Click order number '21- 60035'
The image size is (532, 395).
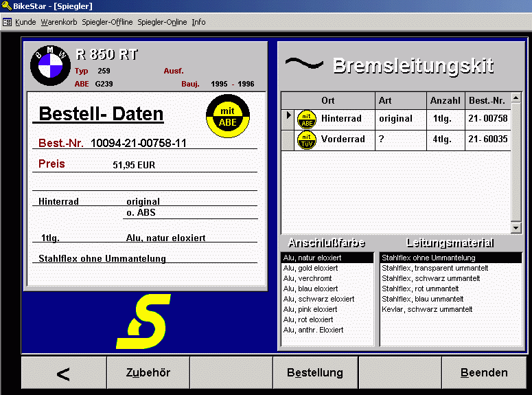coord(488,139)
